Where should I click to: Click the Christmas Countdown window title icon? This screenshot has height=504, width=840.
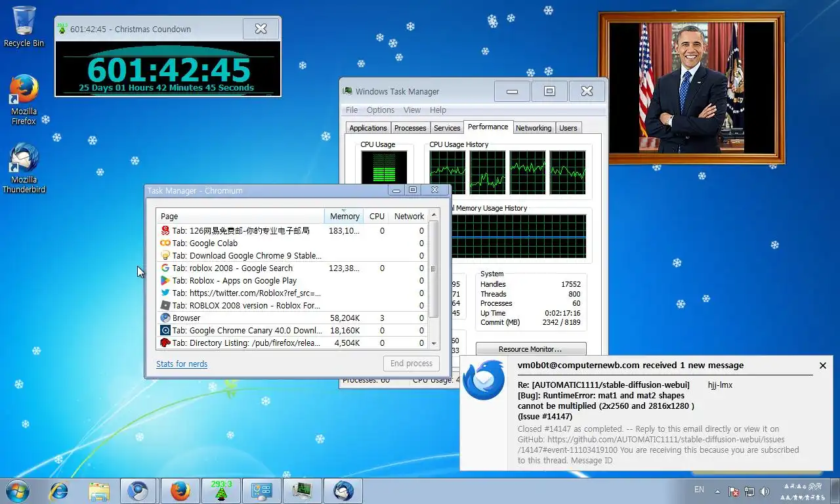pos(62,28)
